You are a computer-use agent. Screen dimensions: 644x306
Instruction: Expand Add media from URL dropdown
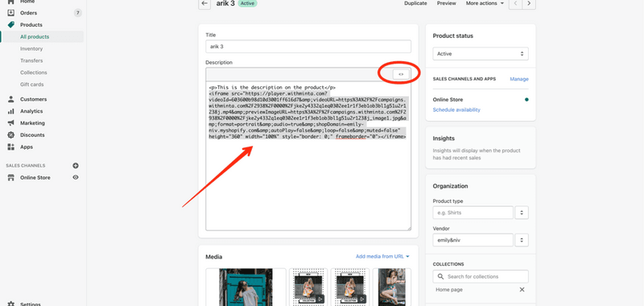(x=383, y=256)
